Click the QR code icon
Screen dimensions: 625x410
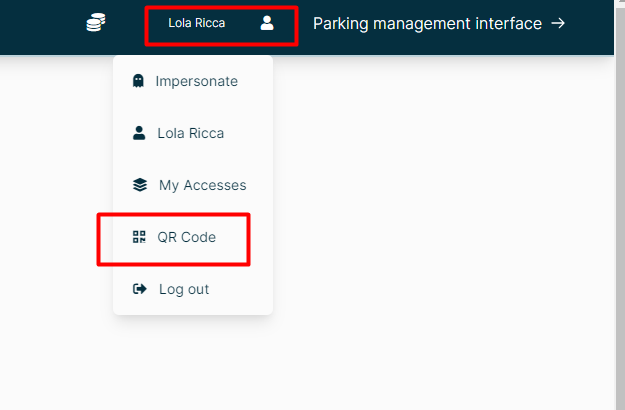pyautogui.click(x=139, y=237)
